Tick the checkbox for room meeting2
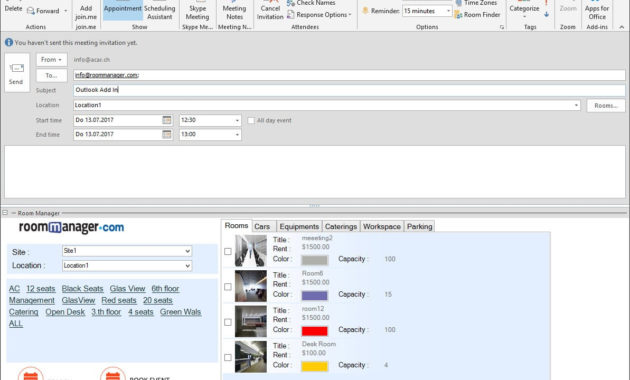 point(228,251)
